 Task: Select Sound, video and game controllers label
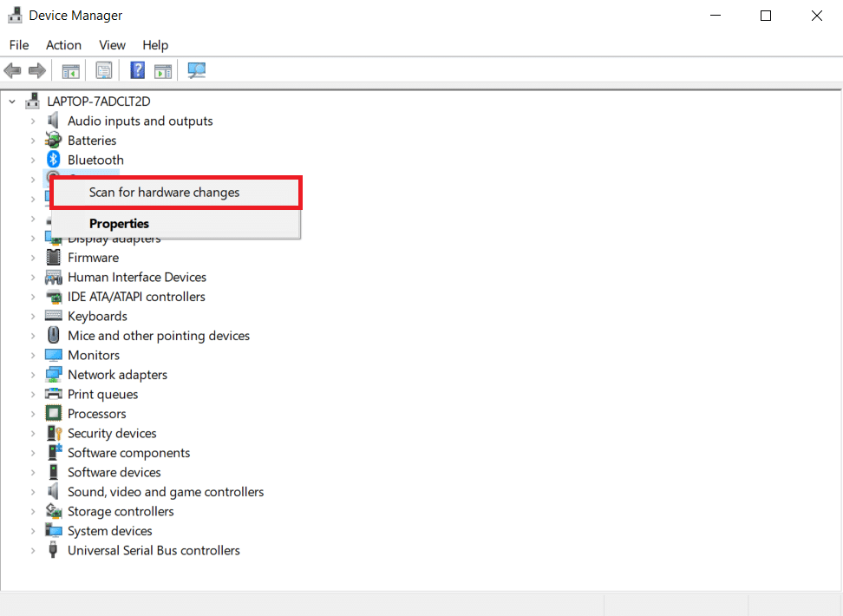point(166,492)
